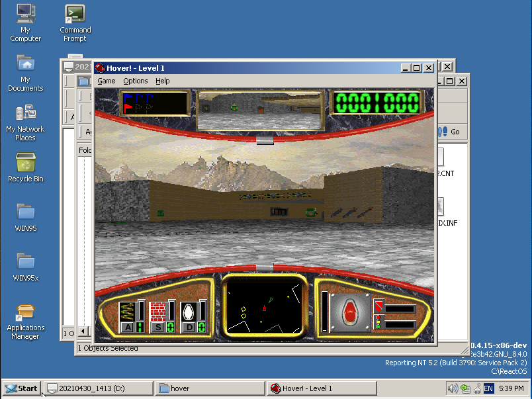Click the red shield status icon
532x399 pixels.
[x=378, y=305]
